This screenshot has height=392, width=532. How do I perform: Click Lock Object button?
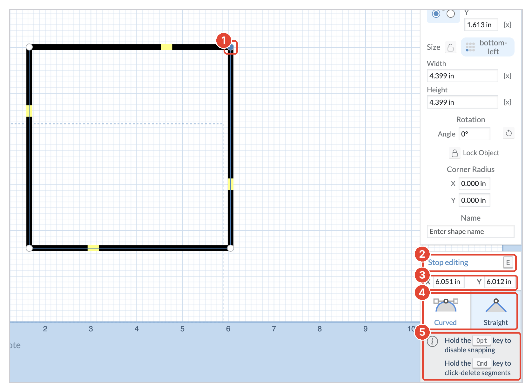tap(475, 153)
